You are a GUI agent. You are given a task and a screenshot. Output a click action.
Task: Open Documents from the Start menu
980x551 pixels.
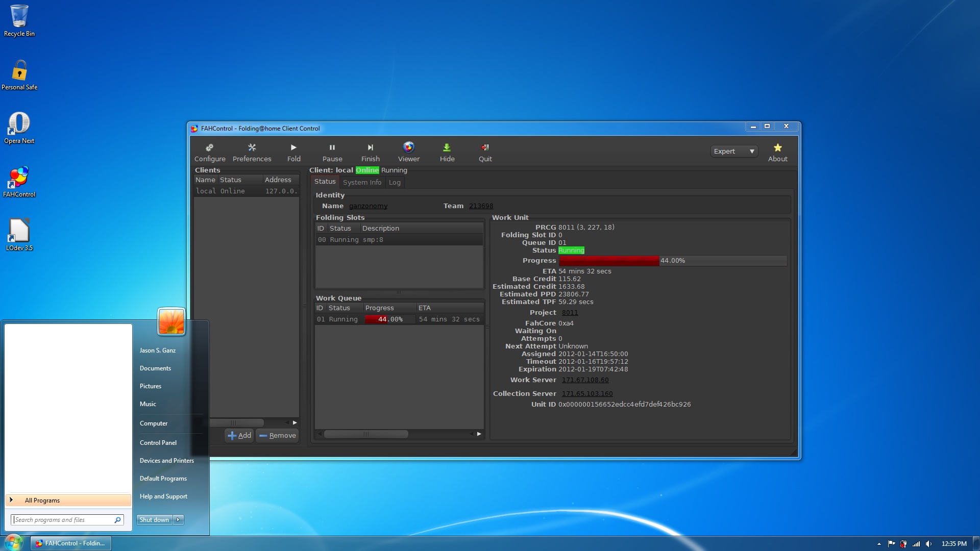point(155,368)
